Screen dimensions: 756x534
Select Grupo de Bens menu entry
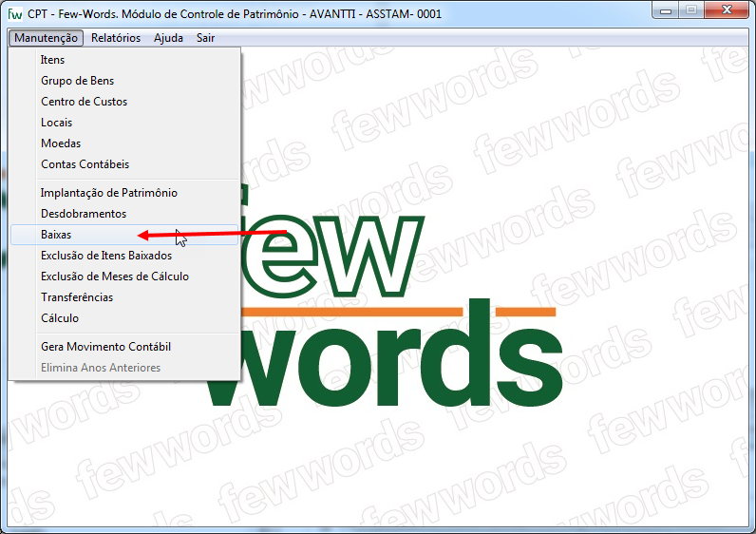pyautogui.click(x=124, y=81)
